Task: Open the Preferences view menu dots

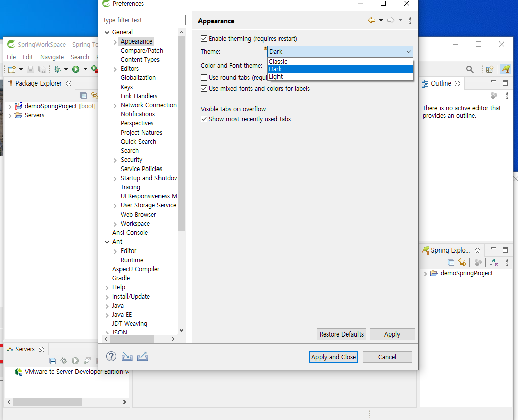Action: 410,20
